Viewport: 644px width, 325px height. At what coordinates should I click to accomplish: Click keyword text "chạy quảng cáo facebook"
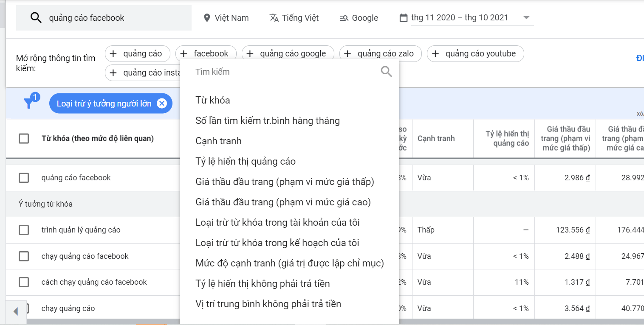click(x=85, y=256)
